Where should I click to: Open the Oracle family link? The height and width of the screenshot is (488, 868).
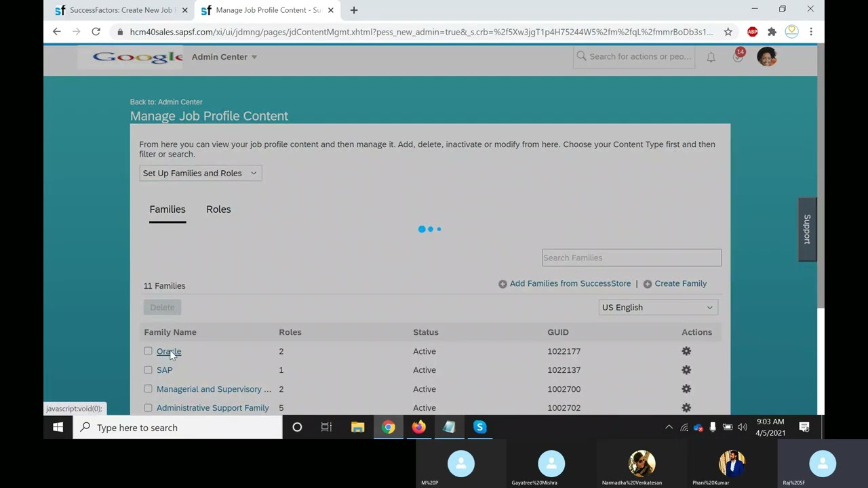point(169,351)
